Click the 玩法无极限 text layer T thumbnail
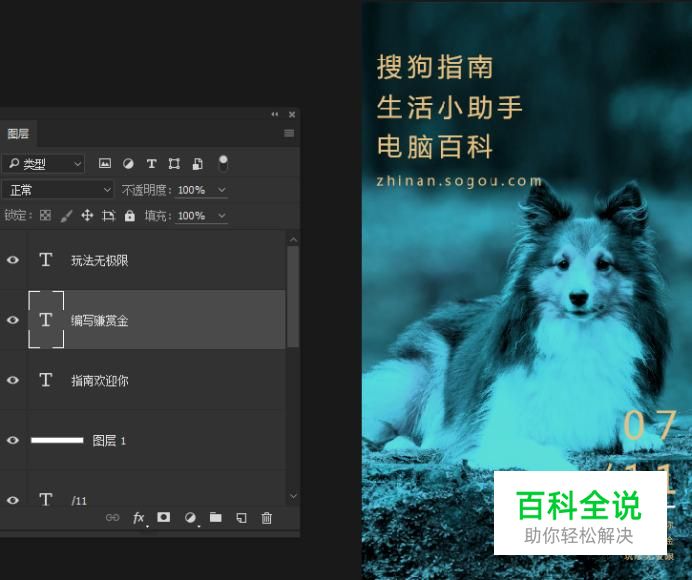This screenshot has width=692, height=580. click(x=46, y=260)
